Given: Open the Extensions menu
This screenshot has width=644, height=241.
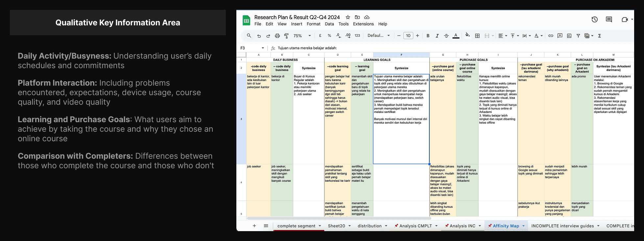Looking at the screenshot, I should 363,24.
